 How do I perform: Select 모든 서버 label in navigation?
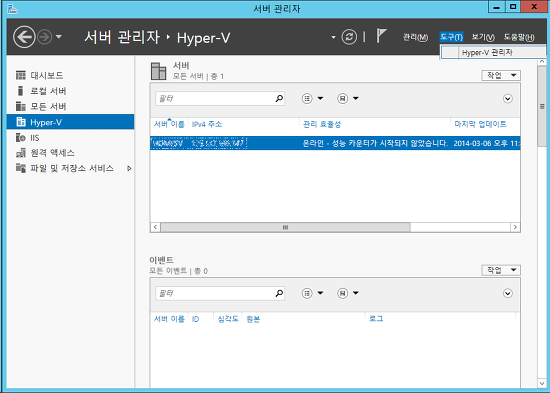click(x=48, y=106)
